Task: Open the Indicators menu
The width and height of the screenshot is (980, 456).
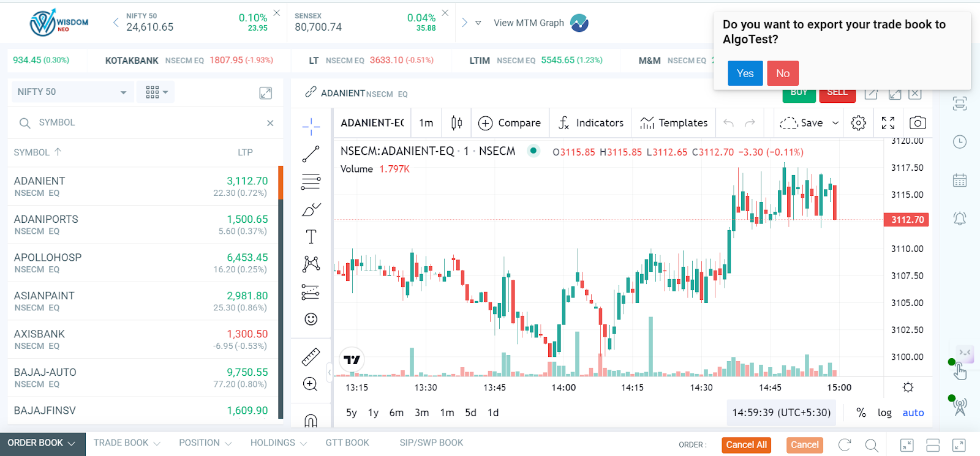Action: click(x=591, y=123)
